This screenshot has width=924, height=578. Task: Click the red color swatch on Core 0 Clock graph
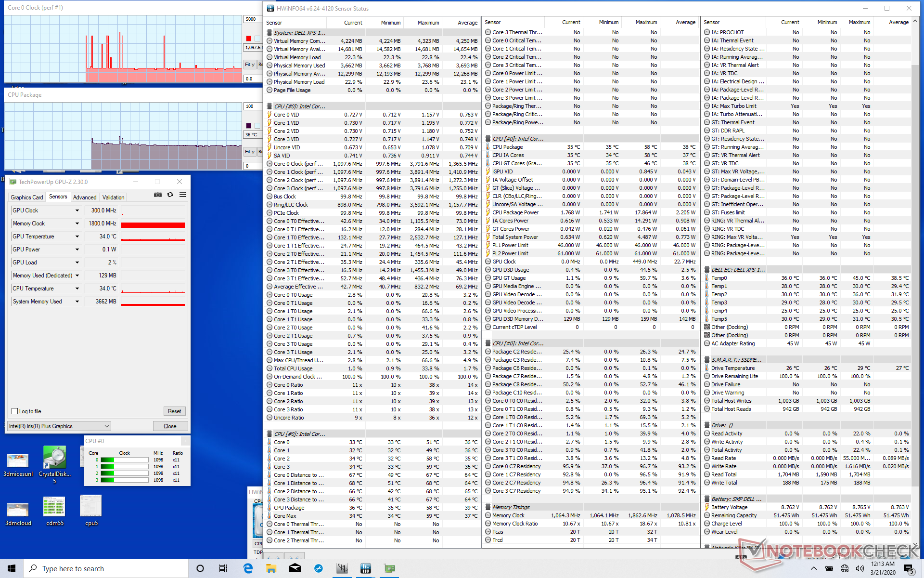tap(248, 39)
